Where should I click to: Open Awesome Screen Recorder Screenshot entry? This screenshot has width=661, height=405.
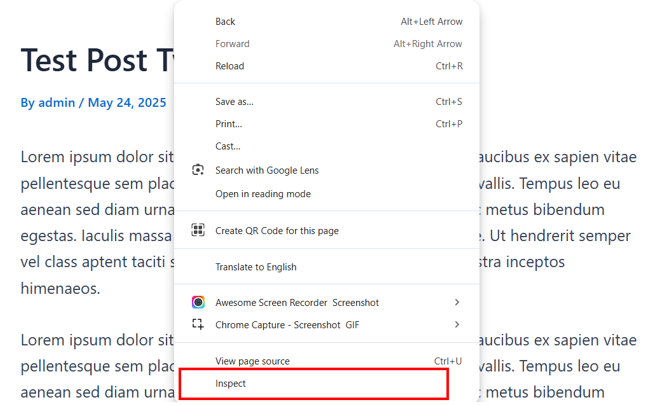327,303
